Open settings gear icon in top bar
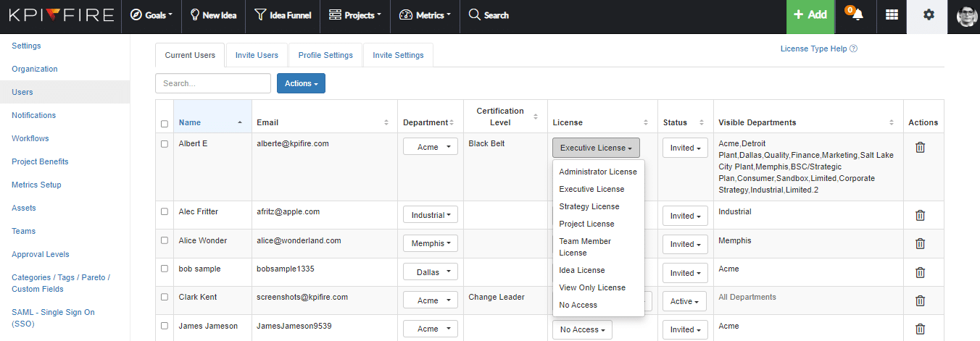Screen dimensions: 980x341 click(928, 15)
